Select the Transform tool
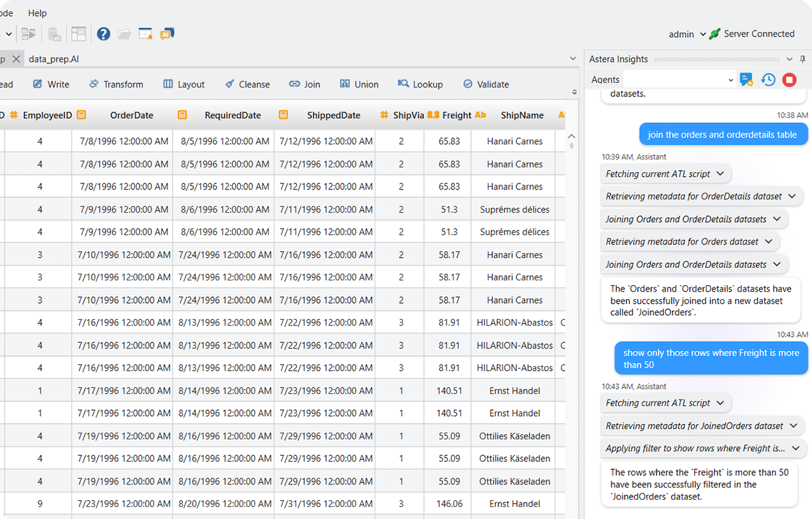 coord(116,84)
